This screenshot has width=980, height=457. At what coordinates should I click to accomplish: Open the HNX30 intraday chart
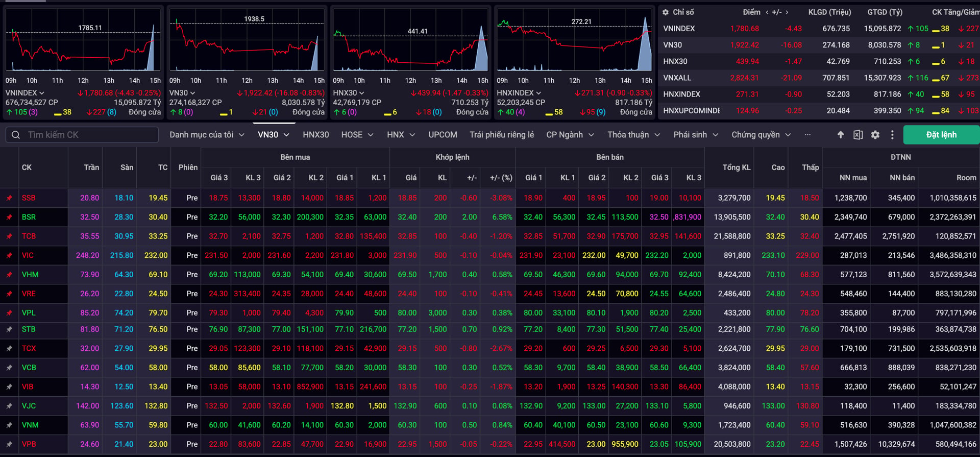411,41
